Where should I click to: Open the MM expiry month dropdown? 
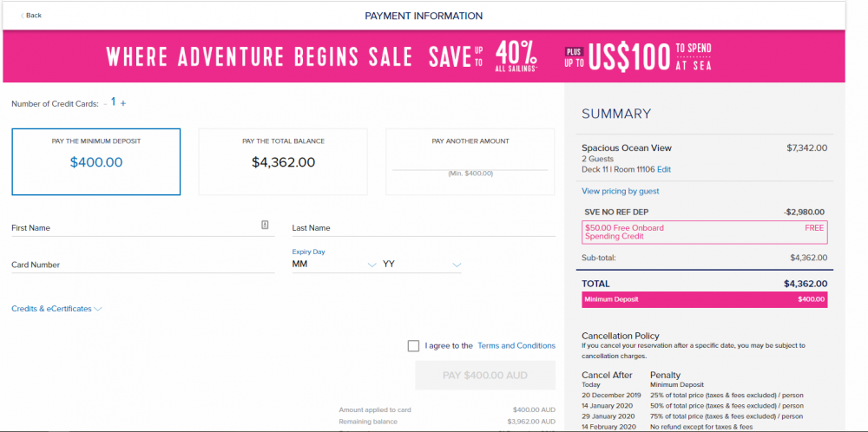(x=334, y=265)
